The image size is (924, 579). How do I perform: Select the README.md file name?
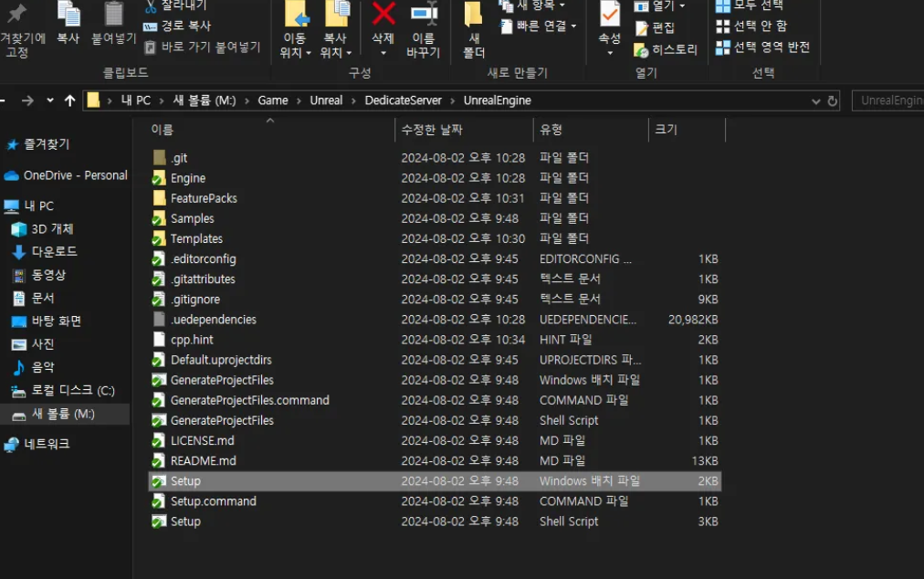coord(204,461)
